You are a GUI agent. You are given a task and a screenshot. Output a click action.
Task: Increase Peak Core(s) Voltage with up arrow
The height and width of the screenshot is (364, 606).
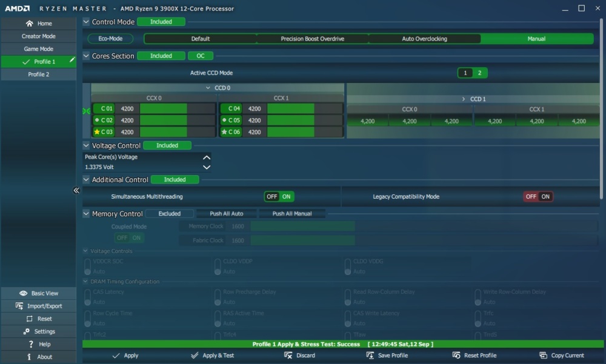click(x=207, y=157)
